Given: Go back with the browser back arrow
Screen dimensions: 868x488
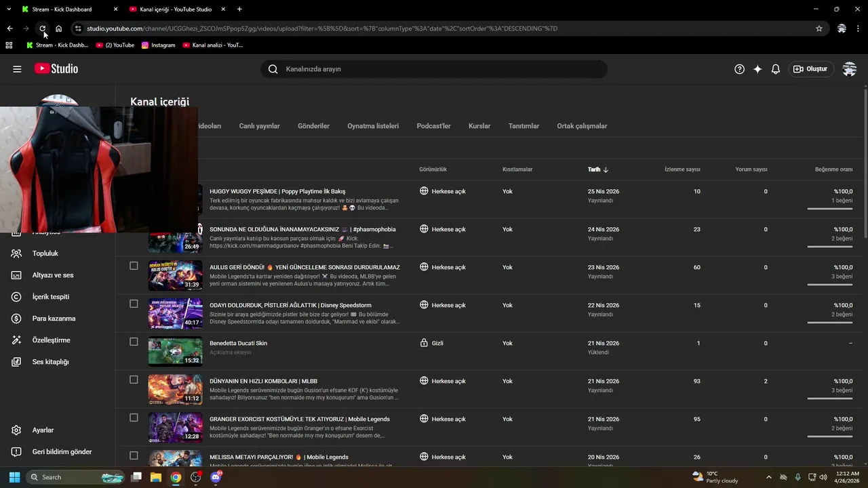Looking at the screenshot, I should (x=9, y=28).
